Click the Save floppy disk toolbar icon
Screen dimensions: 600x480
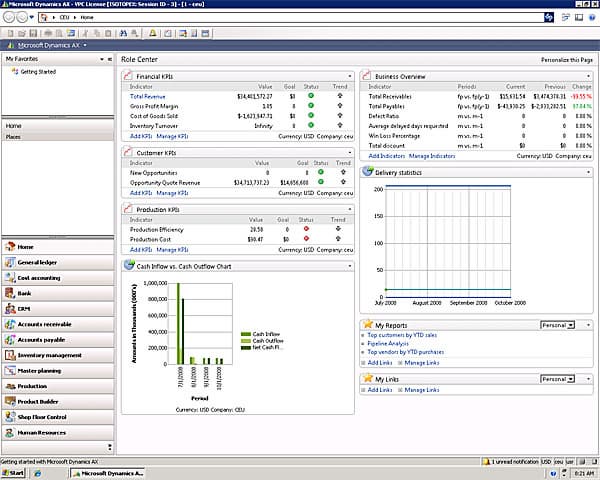pos(33,34)
